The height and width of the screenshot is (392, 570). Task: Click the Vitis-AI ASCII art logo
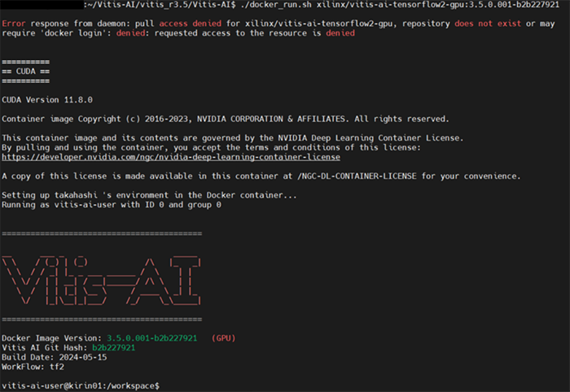pos(102,281)
